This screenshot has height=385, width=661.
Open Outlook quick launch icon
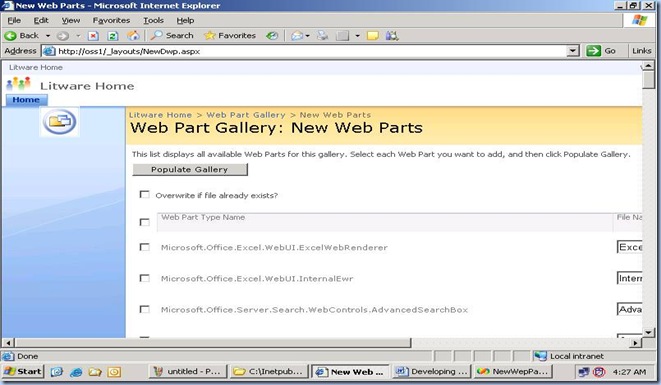[x=114, y=372]
